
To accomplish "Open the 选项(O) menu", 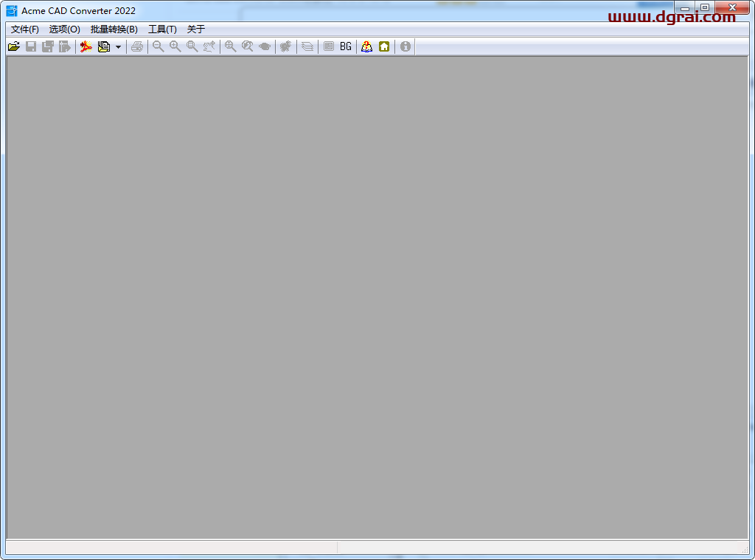I will click(x=65, y=29).
